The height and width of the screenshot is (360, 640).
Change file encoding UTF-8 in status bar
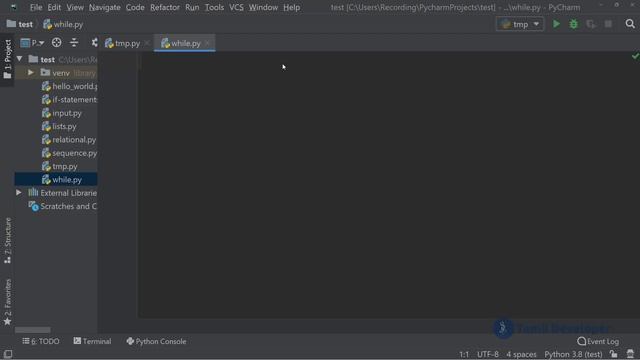pos(488,354)
